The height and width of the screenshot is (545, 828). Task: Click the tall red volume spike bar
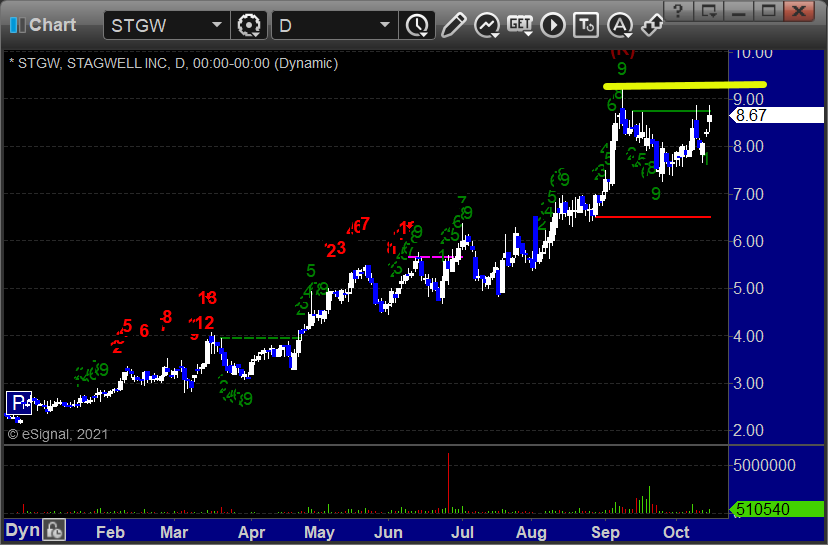click(448, 483)
